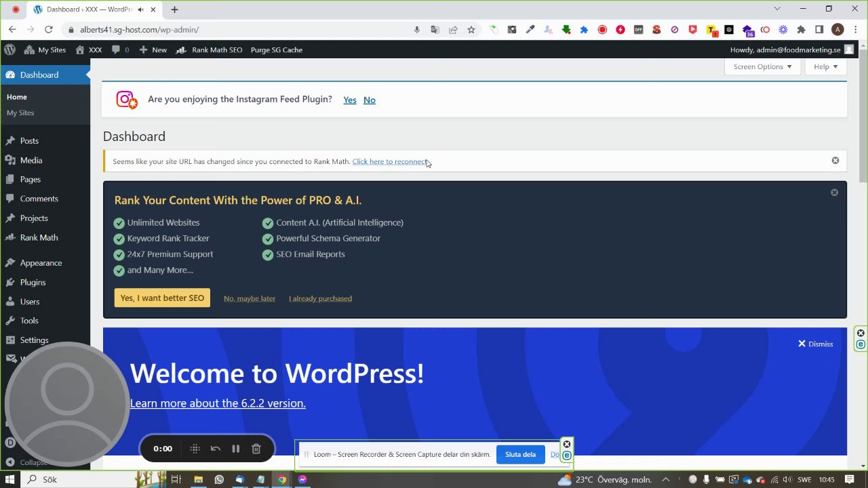Screen dimensions: 868x488
Task: Open the Windows Start menu
Action: point(9,479)
